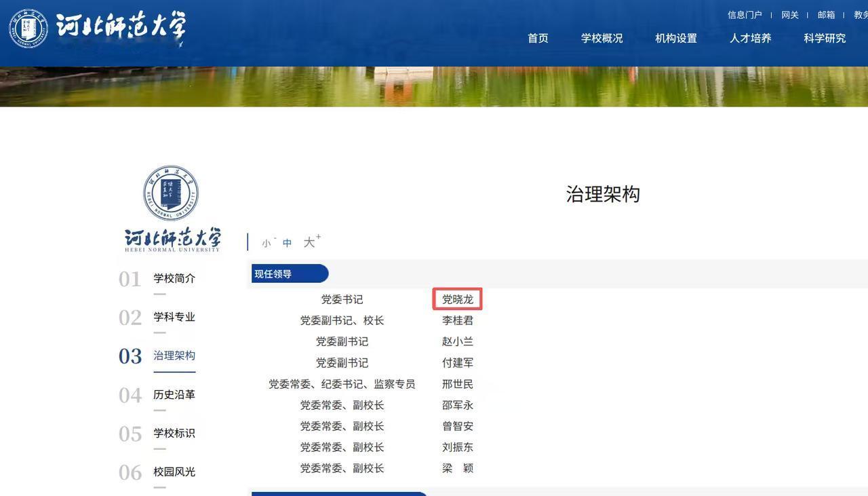Viewport: 868px width, 496px height.
Task: Click the campus lake banner image
Action: (434, 86)
